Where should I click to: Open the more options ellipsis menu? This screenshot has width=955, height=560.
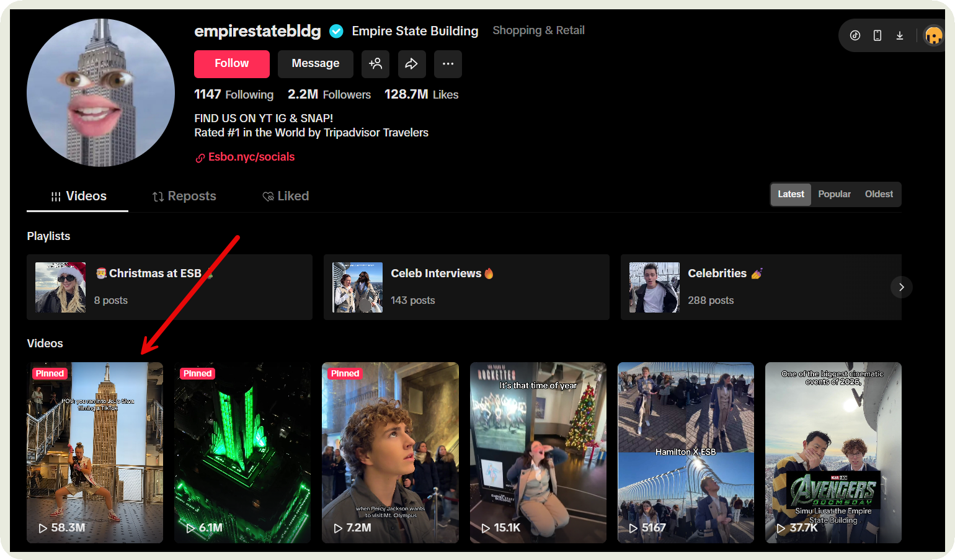pos(448,64)
